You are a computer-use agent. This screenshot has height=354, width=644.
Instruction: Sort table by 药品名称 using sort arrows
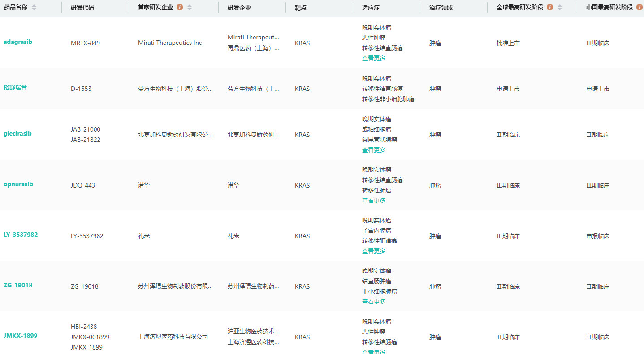(x=34, y=8)
